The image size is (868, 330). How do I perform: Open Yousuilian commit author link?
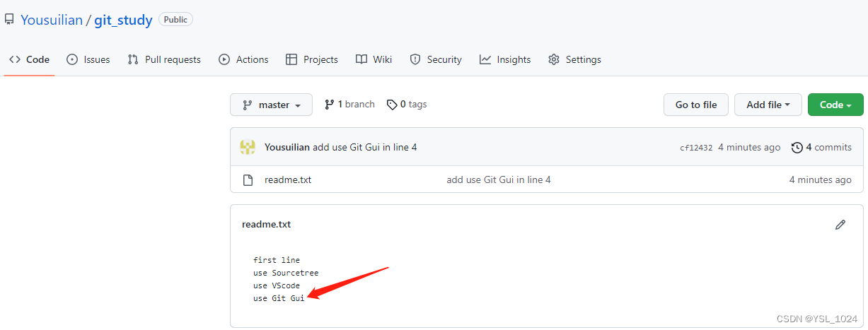(x=287, y=147)
